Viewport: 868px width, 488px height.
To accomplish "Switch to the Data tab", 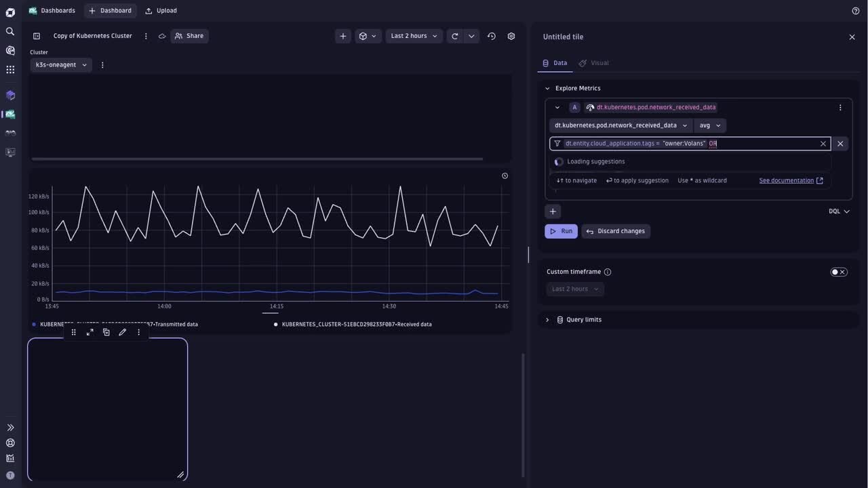I will (x=555, y=63).
